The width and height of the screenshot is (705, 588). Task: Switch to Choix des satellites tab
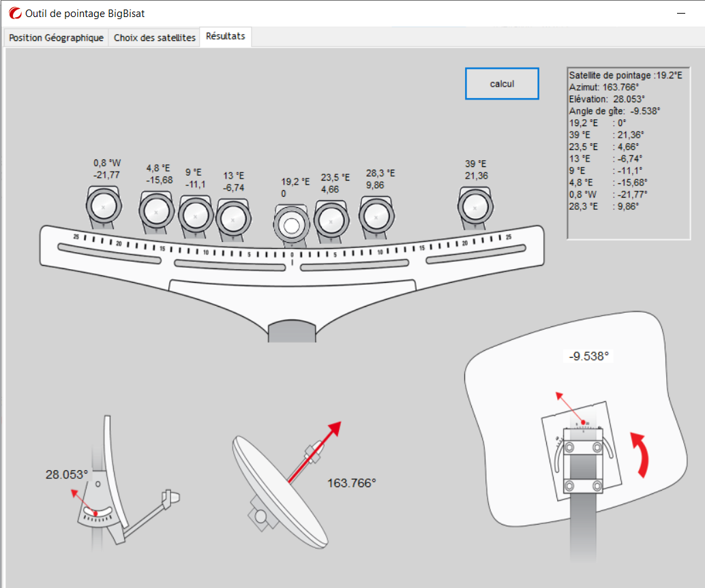[155, 38]
